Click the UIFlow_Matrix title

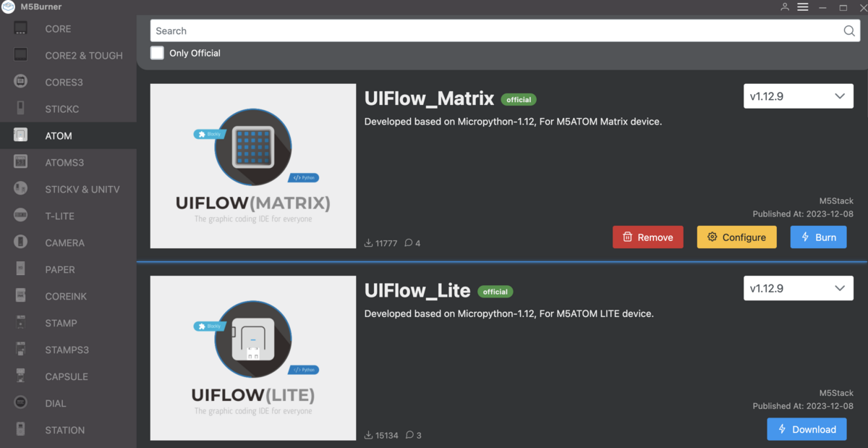[x=429, y=98]
